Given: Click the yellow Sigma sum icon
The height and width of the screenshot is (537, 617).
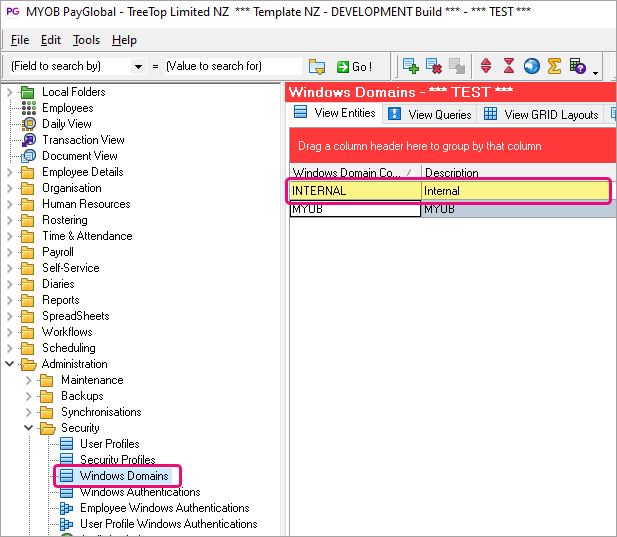Looking at the screenshot, I should coord(553,66).
